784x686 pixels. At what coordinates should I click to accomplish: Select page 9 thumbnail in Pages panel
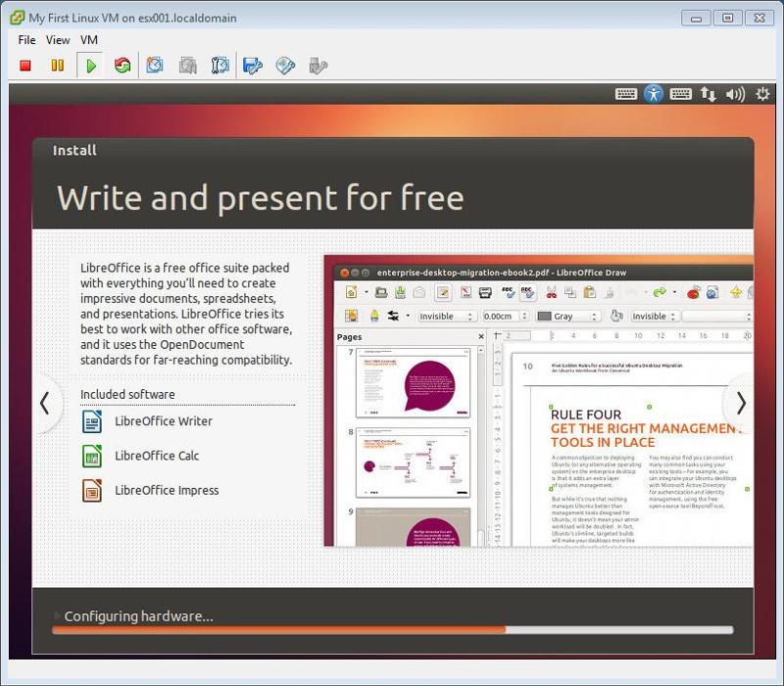[x=413, y=526]
